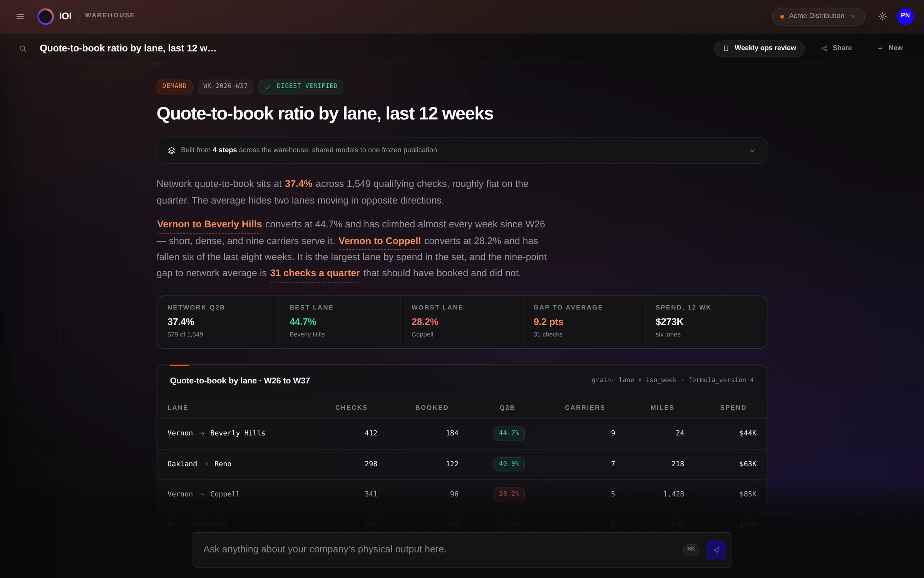Screen dimensions: 924x578
Task: Sort table by CARRIERS column header
Action: (x=585, y=408)
